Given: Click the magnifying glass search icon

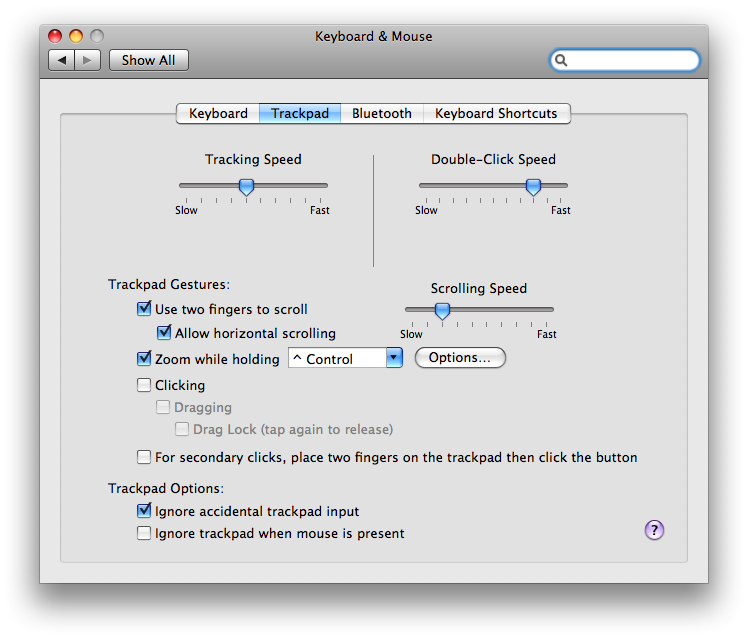Looking at the screenshot, I should point(562,60).
